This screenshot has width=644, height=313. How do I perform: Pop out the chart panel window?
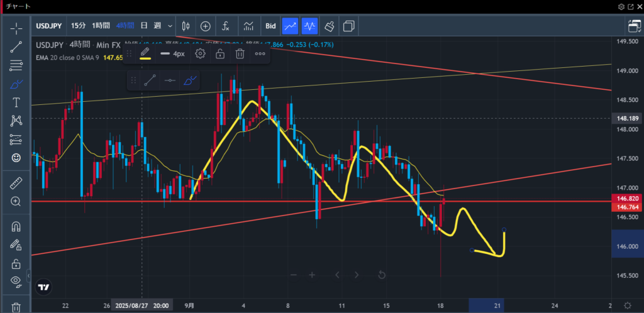point(630,7)
